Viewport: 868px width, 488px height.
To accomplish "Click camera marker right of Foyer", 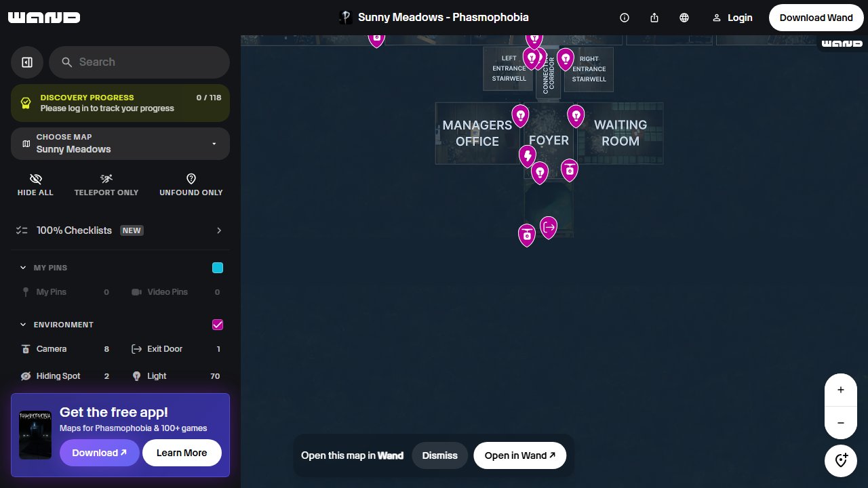I will coord(570,170).
